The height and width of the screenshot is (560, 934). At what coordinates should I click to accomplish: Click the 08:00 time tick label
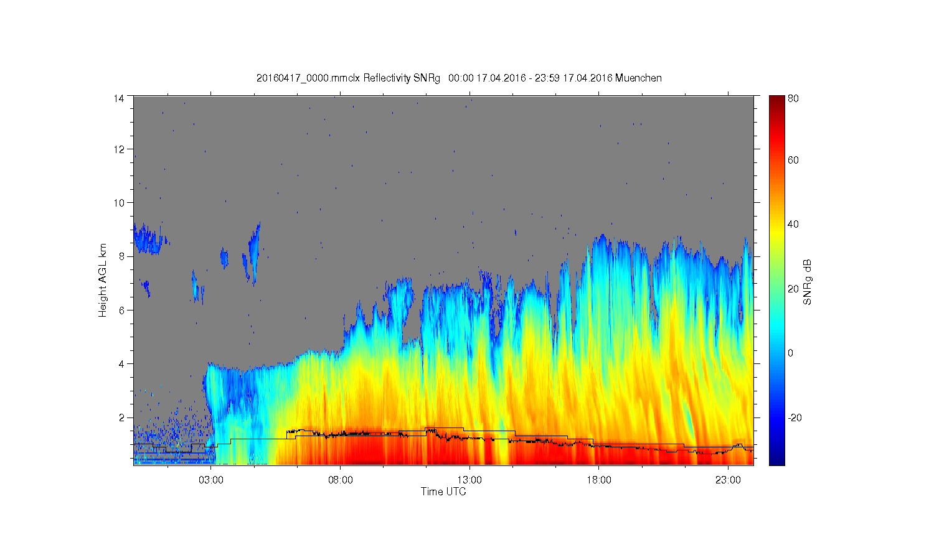[x=341, y=480]
